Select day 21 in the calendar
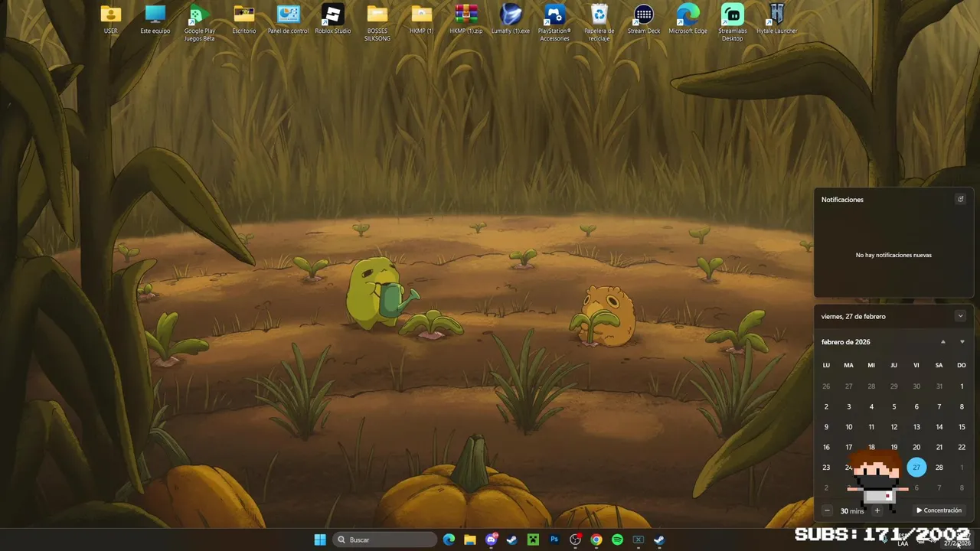This screenshot has width=980, height=551. coord(939,447)
